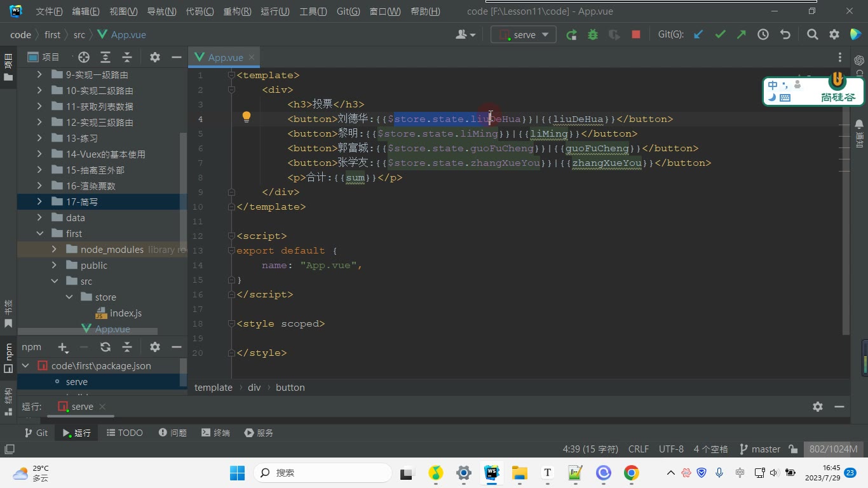The height and width of the screenshot is (488, 868).
Task: Click Git update project blue arrow
Action: tap(698, 35)
